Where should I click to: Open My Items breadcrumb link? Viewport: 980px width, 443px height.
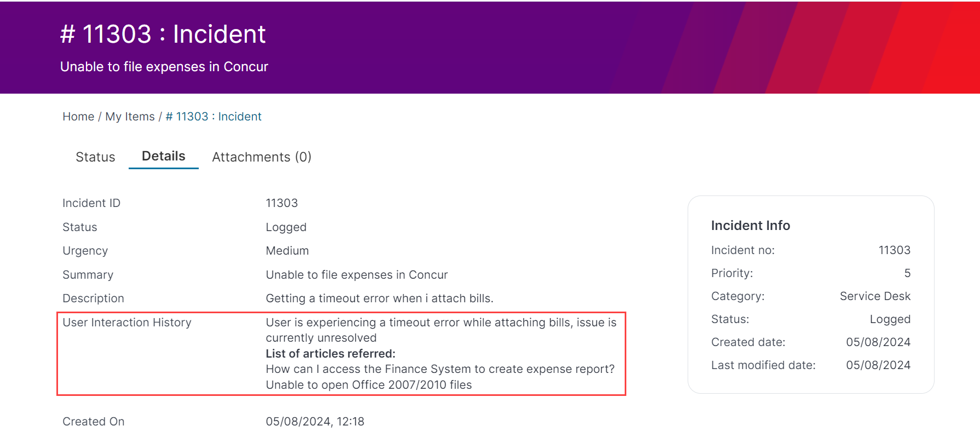(x=130, y=117)
